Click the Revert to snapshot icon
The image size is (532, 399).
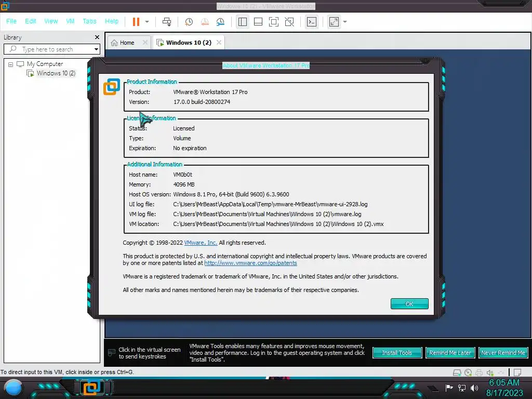[x=205, y=22]
